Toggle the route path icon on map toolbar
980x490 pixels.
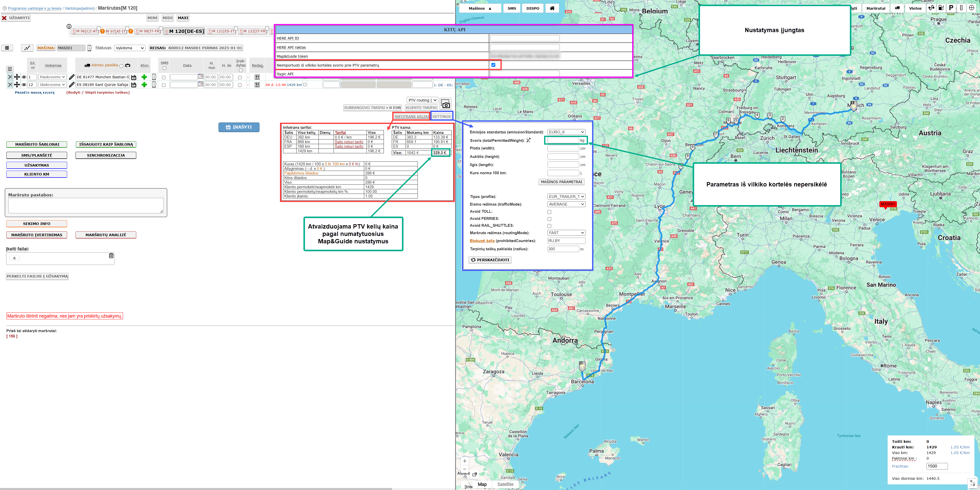931,8
